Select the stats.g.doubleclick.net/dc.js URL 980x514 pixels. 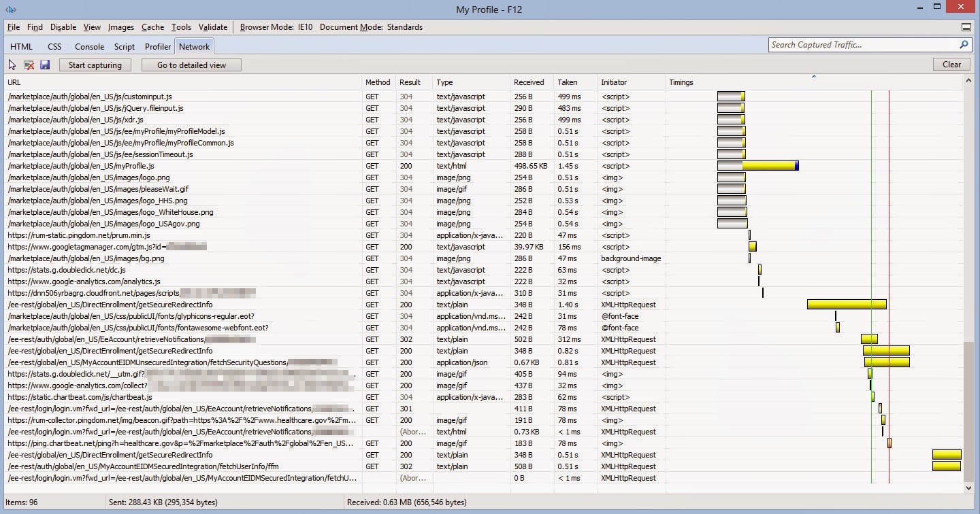point(67,270)
